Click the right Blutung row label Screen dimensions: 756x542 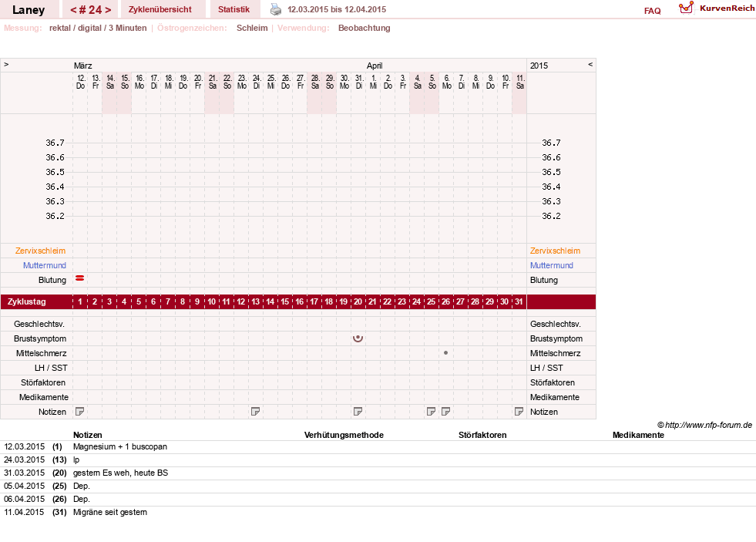coord(544,280)
